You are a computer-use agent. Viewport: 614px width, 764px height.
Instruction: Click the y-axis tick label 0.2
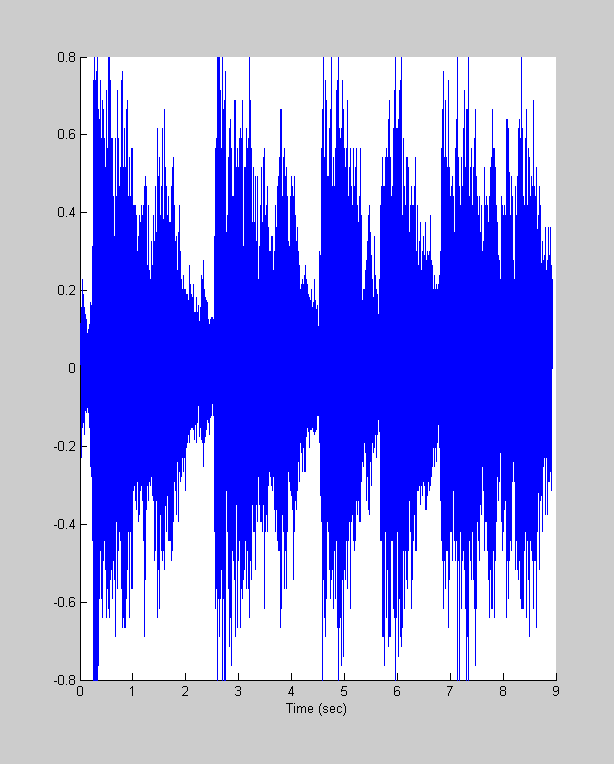point(66,291)
